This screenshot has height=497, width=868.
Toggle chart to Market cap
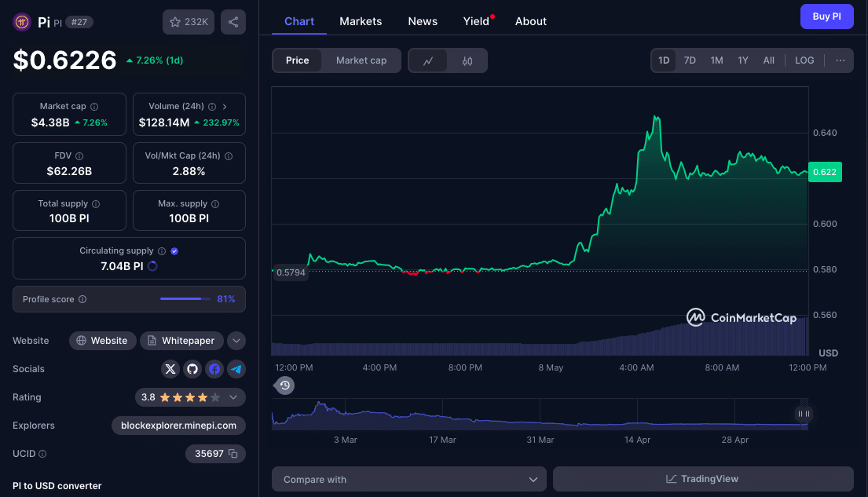point(361,60)
